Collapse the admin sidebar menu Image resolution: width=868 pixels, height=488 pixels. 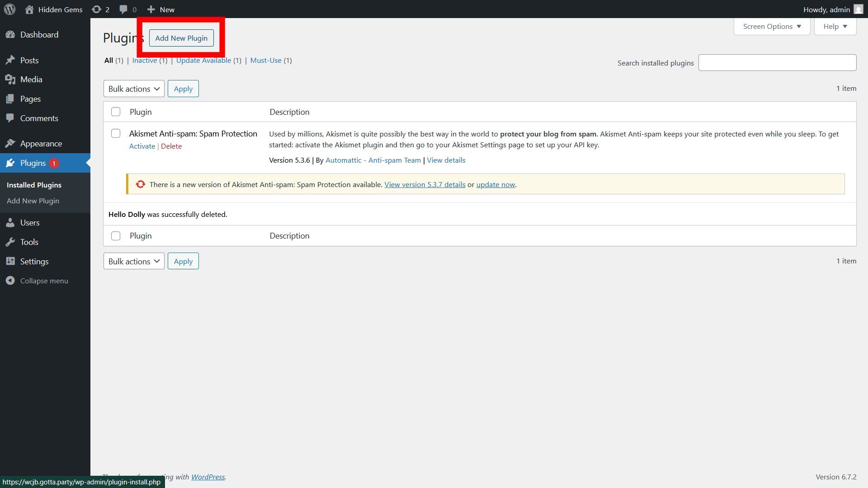(44, 281)
